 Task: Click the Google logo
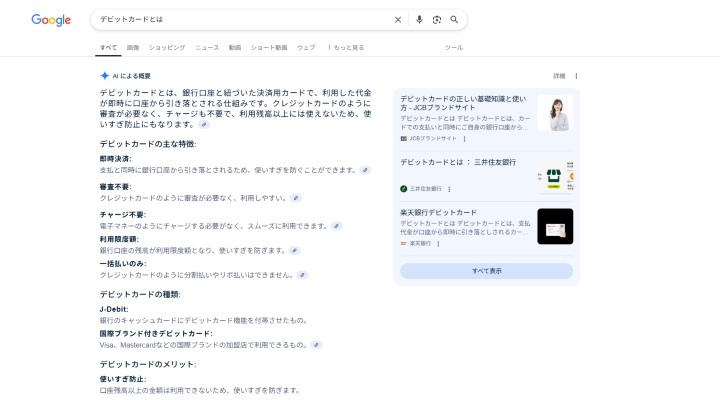[x=51, y=20]
